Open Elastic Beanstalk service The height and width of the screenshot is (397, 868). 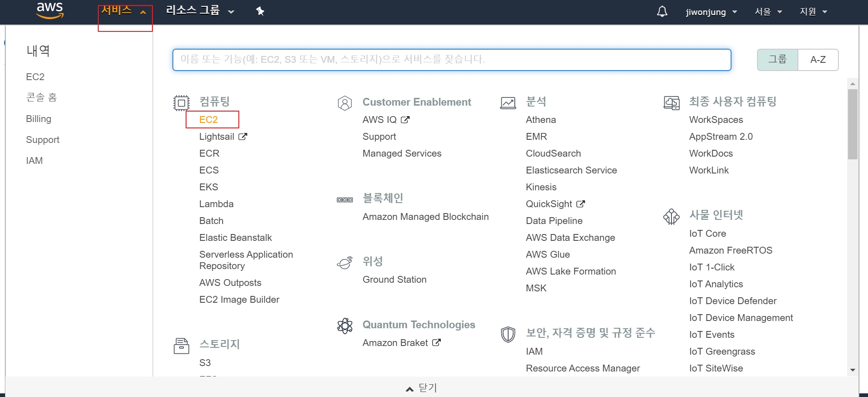click(235, 238)
